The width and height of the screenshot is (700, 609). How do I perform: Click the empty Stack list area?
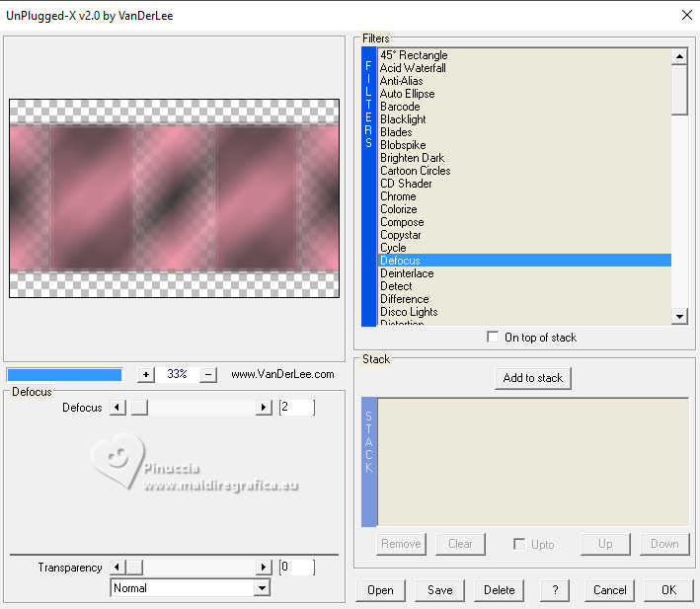[533, 461]
